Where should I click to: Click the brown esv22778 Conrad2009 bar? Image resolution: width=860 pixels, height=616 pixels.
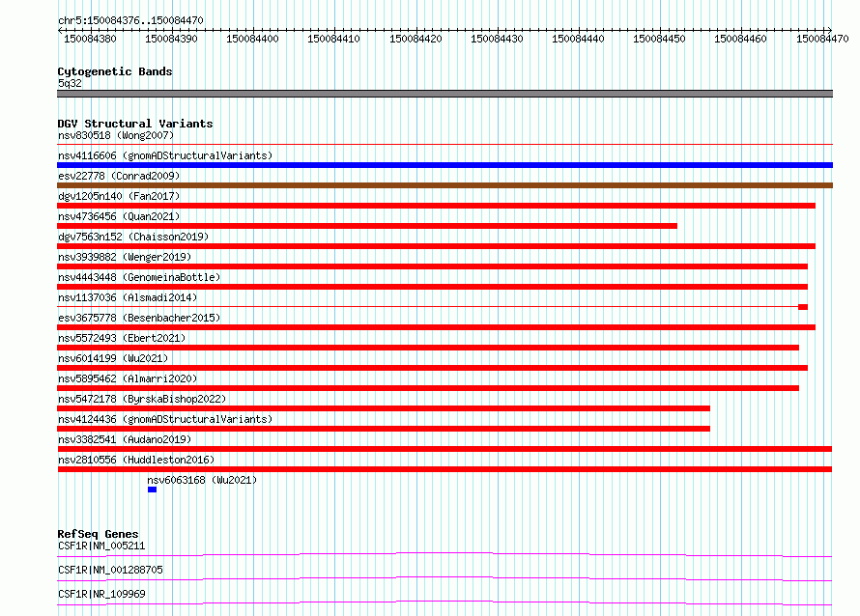tap(444, 185)
